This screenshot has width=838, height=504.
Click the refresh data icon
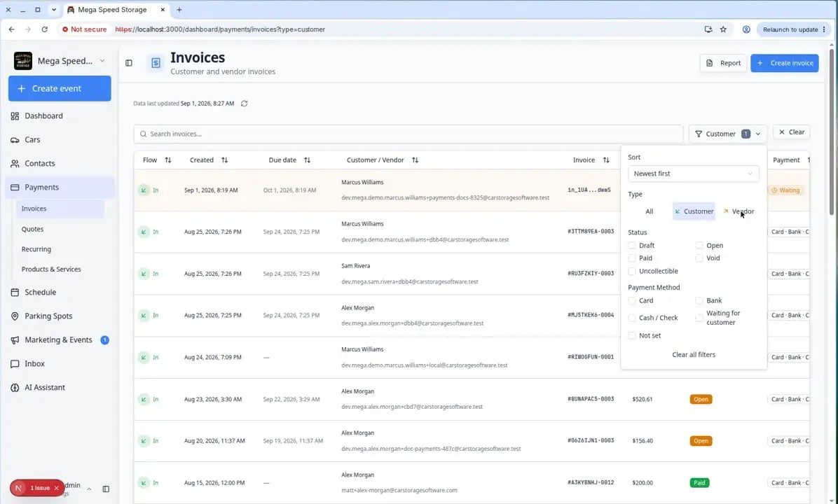click(245, 104)
